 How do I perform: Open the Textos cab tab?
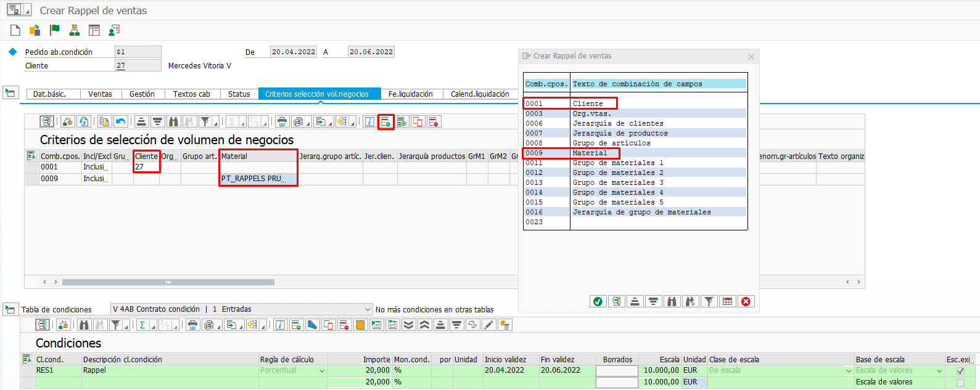(x=191, y=94)
